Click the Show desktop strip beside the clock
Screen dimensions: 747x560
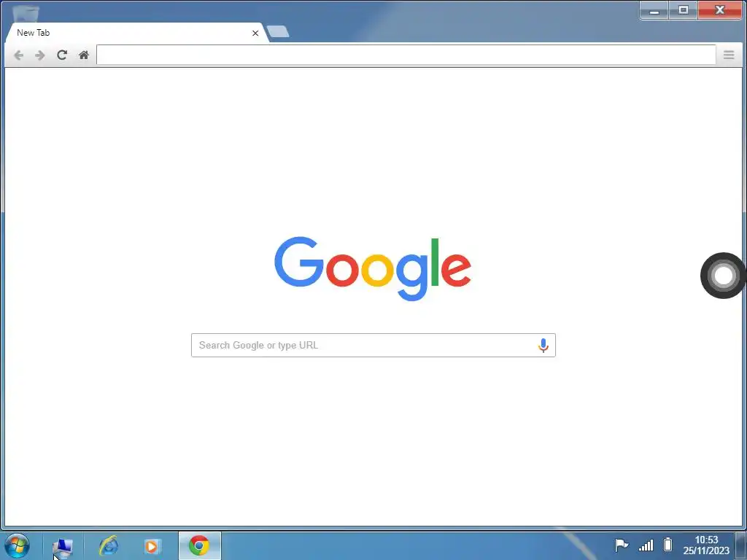[741, 545]
